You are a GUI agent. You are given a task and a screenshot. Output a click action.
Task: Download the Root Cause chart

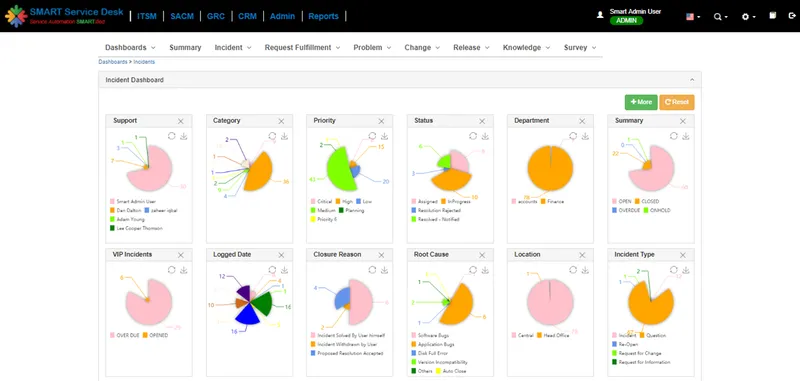(485, 270)
